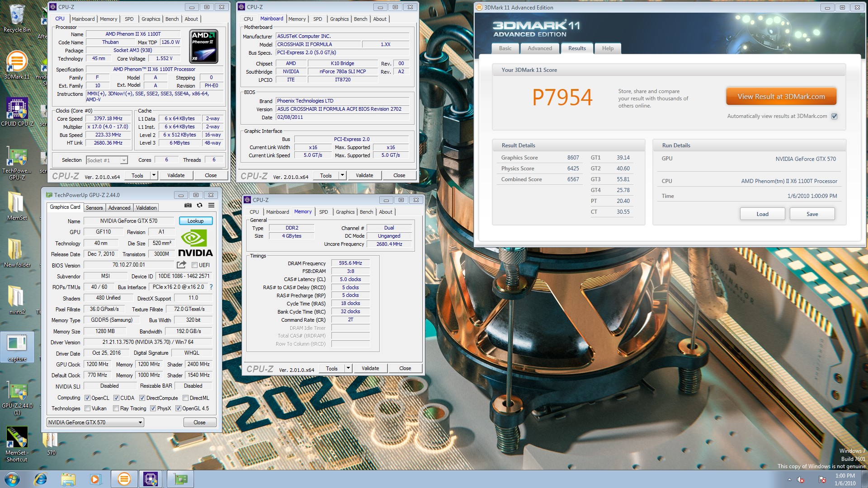Open Tools dropdown arrow in CPU-Z Memory window
This screenshot has height=488, width=868.
348,368
